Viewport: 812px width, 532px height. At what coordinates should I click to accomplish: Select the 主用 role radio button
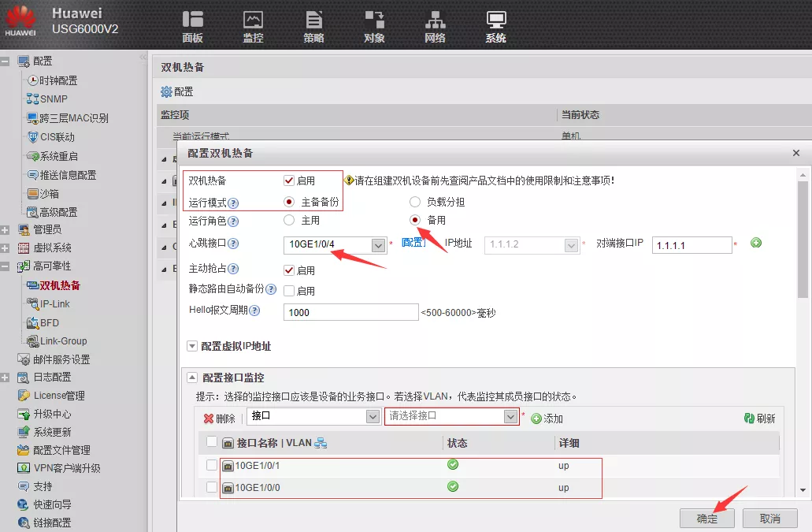coord(289,221)
